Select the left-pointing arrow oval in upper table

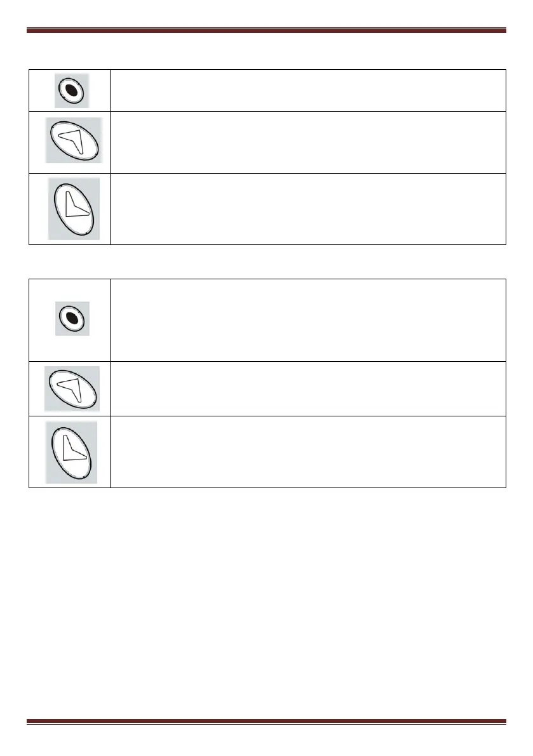tap(74, 140)
